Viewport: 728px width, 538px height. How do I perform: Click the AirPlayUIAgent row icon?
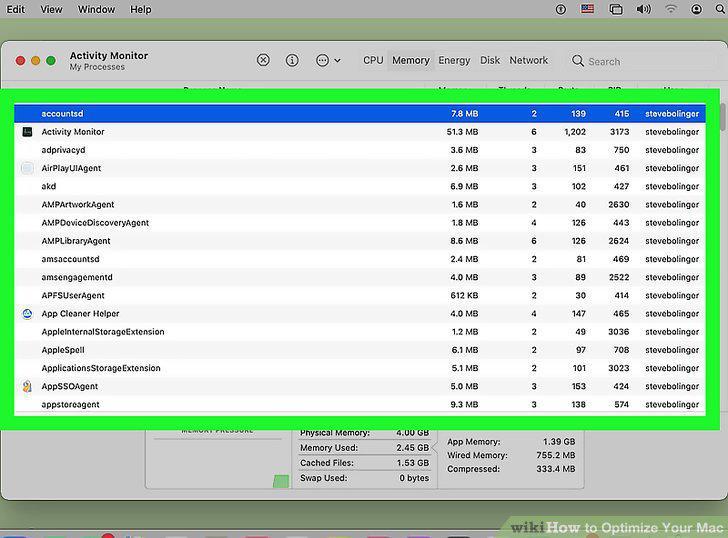pyautogui.click(x=27, y=168)
